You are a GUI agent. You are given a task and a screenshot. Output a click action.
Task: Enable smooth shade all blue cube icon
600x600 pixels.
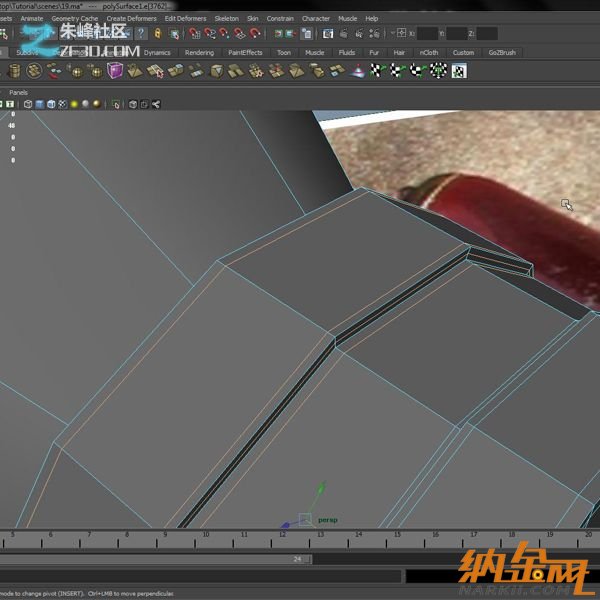click(x=39, y=104)
